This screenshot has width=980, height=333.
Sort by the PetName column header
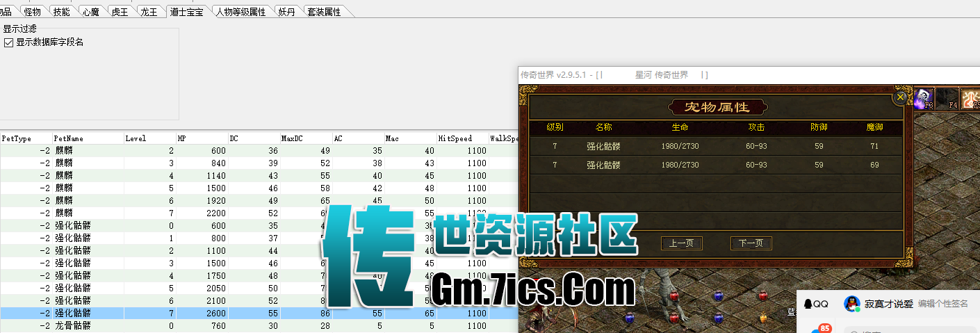point(88,138)
